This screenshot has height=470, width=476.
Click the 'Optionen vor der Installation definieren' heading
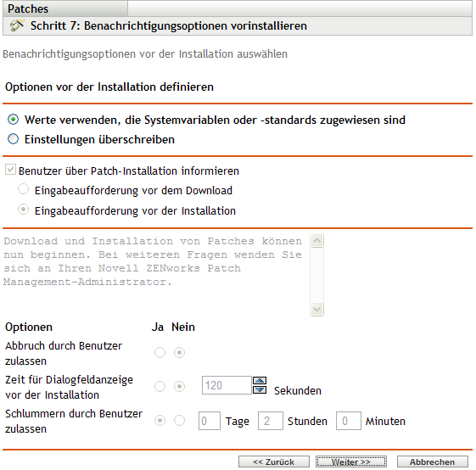click(x=109, y=87)
